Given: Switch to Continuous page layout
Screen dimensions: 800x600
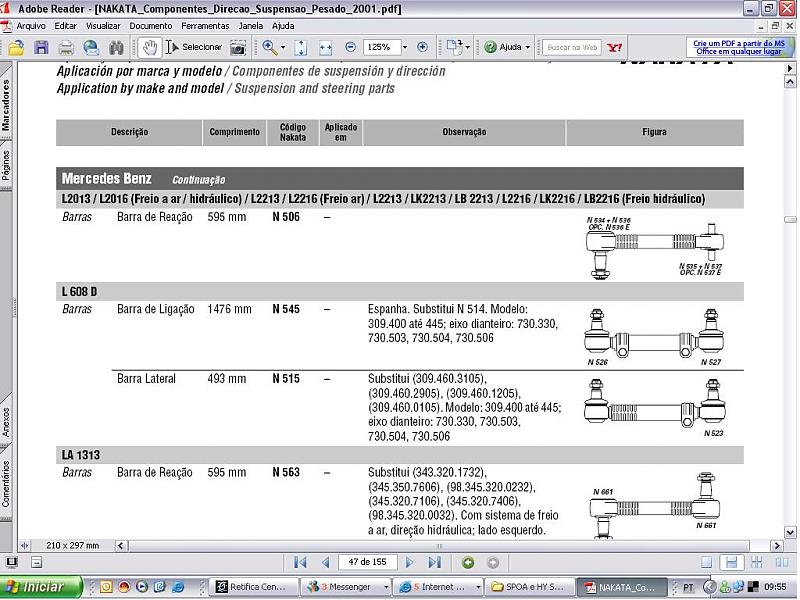Looking at the screenshot, I should tap(731, 562).
